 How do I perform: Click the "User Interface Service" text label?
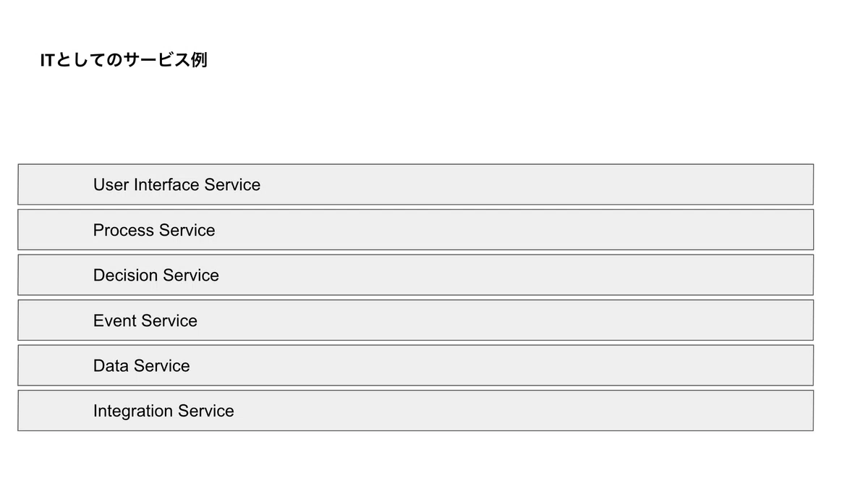click(x=176, y=185)
